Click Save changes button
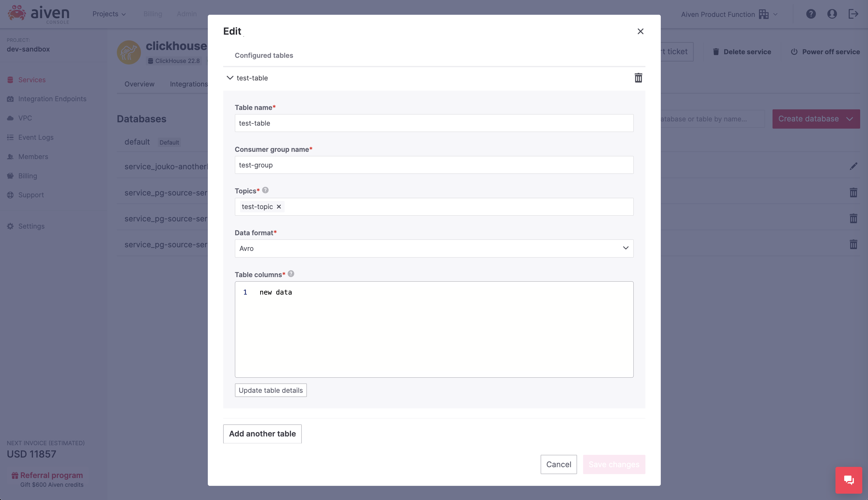This screenshot has width=868, height=500. tap(614, 464)
